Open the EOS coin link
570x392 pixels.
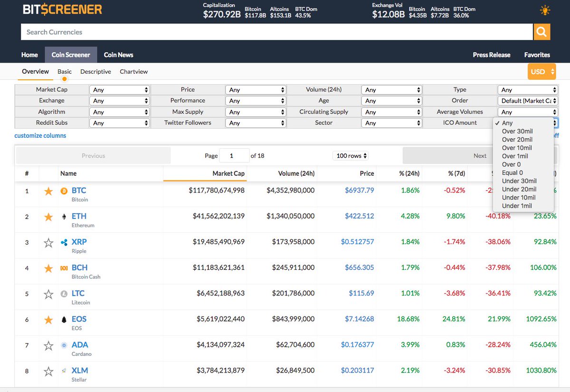[79, 319]
